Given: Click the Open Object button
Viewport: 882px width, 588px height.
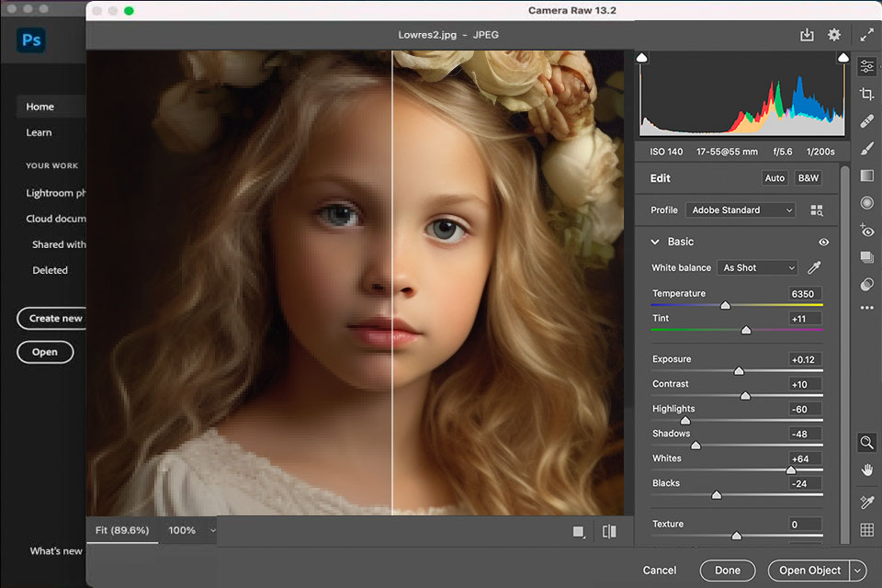Looking at the screenshot, I should coord(809,571).
